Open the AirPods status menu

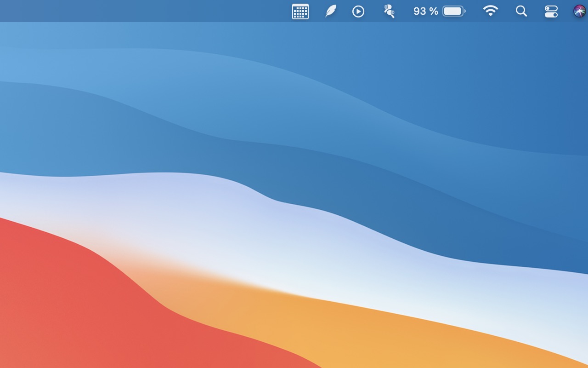pos(389,11)
